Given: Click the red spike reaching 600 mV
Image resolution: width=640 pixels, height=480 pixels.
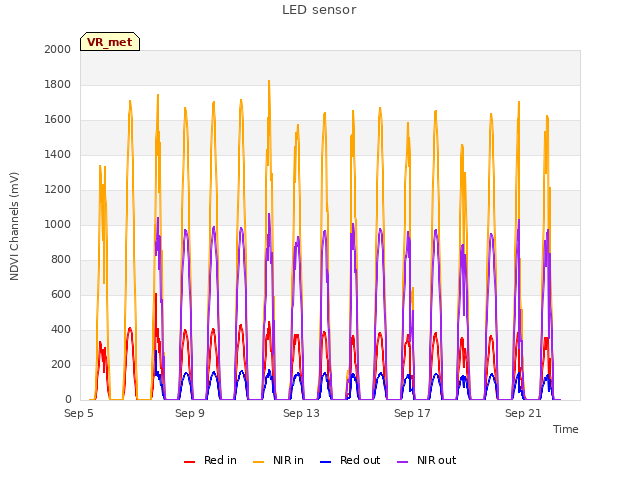Looking at the screenshot, I should (x=156, y=295).
